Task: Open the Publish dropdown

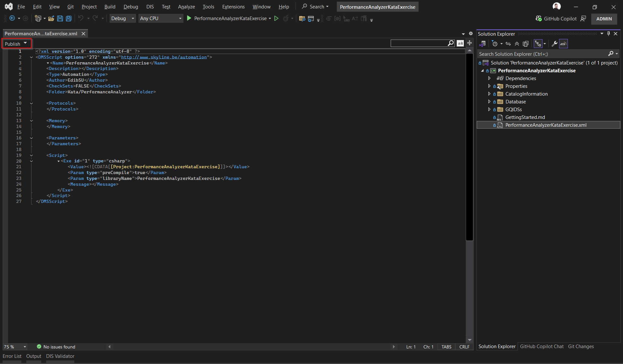Action: click(16, 43)
